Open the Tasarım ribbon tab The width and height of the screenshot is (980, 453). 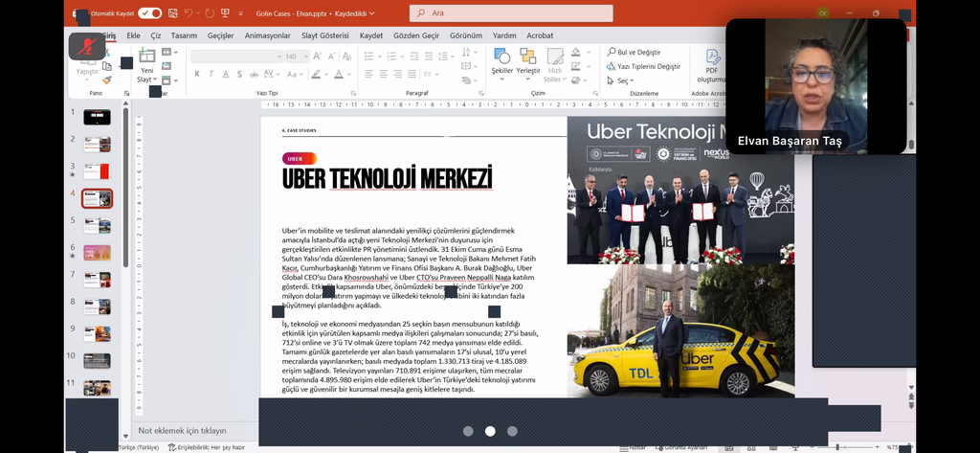184,35
